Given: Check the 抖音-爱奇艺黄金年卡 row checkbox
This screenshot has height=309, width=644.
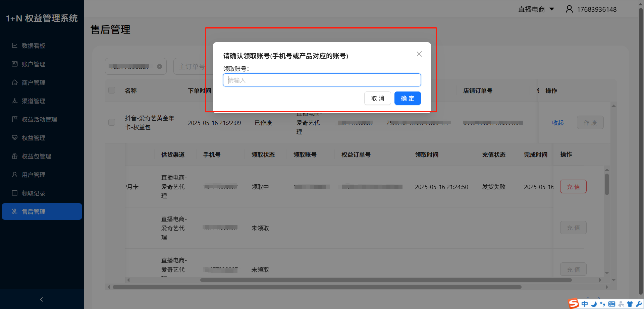Looking at the screenshot, I should pyautogui.click(x=112, y=122).
